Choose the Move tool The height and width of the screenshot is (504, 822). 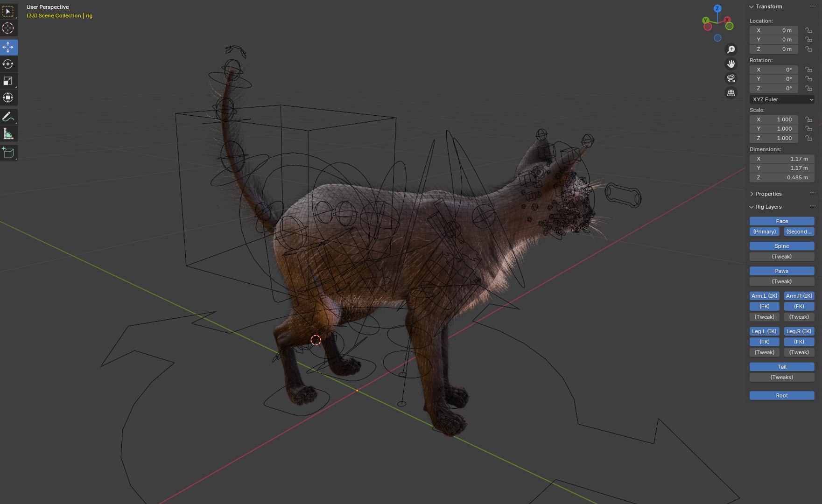click(8, 47)
